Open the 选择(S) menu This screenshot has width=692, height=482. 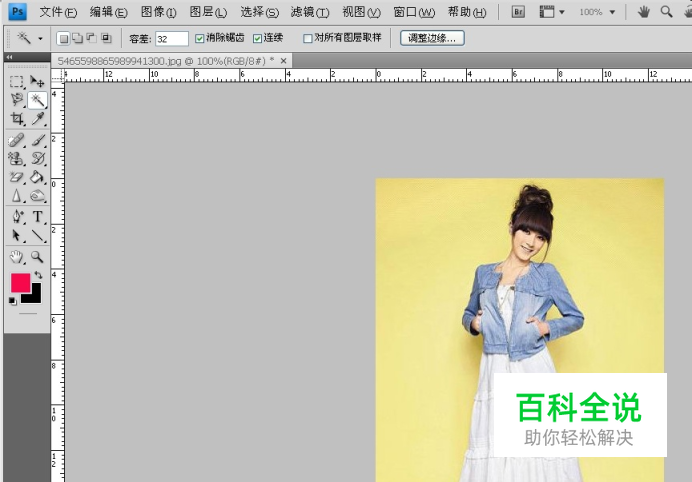tap(260, 12)
